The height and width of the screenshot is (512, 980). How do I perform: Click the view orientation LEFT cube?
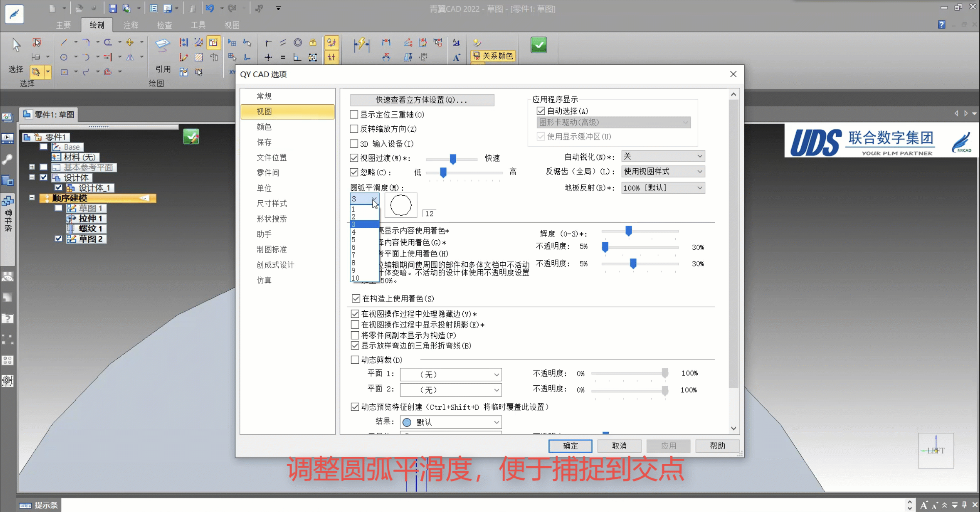[936, 450]
